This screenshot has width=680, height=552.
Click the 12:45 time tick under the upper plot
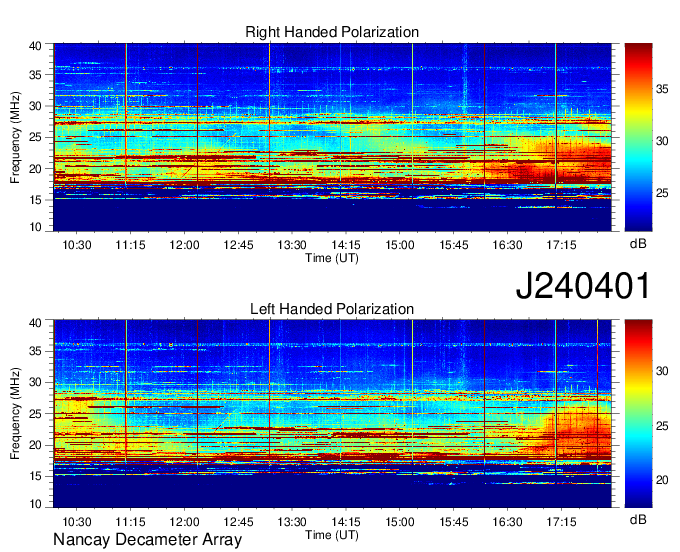click(x=238, y=245)
